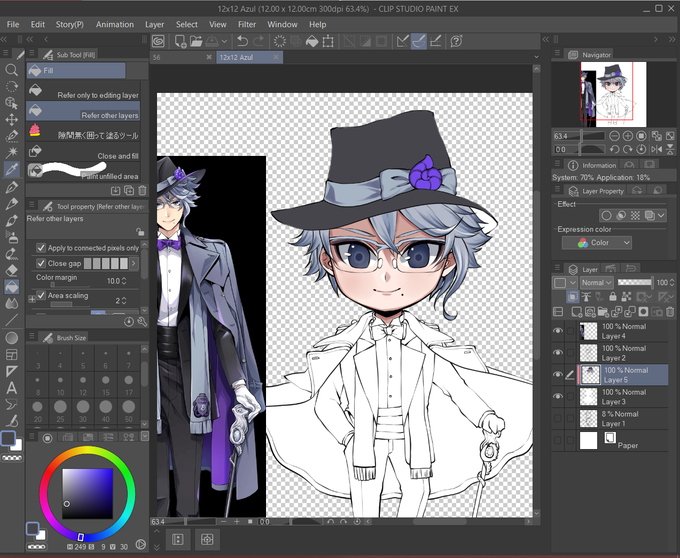
Task: Click the help question mark icon
Action: click(x=456, y=41)
